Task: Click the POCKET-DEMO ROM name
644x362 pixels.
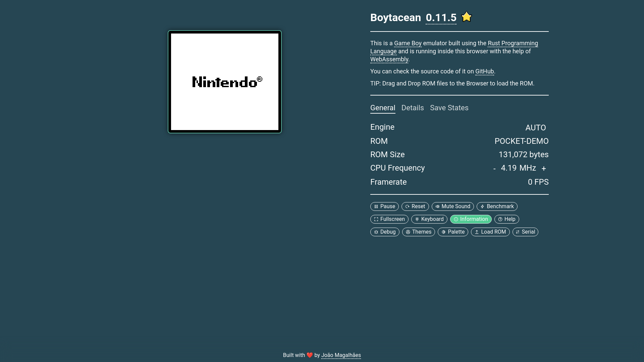Action: [x=522, y=141]
